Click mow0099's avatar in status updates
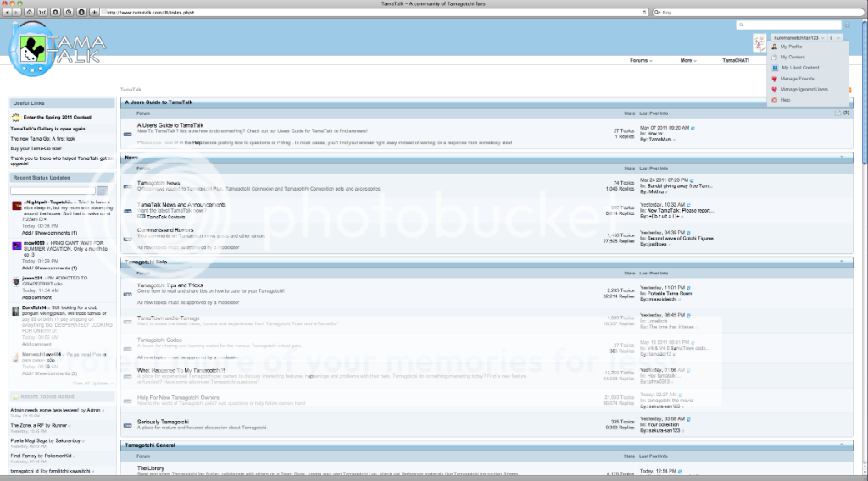868x481 pixels. 17,246
